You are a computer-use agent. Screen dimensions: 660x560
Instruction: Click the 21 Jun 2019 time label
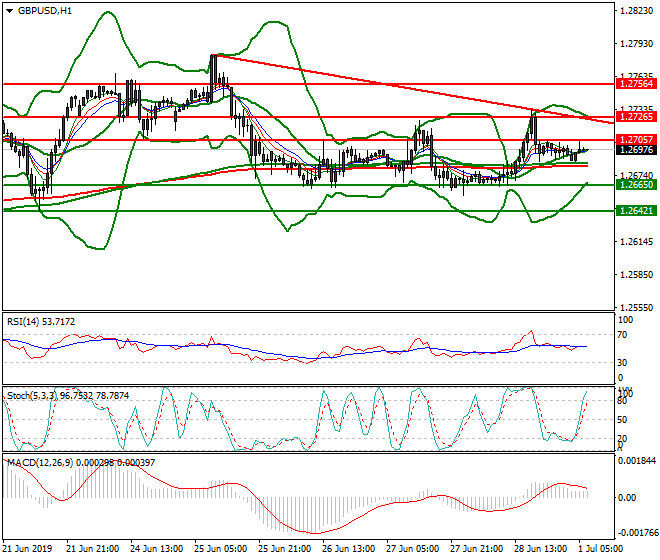(27, 549)
